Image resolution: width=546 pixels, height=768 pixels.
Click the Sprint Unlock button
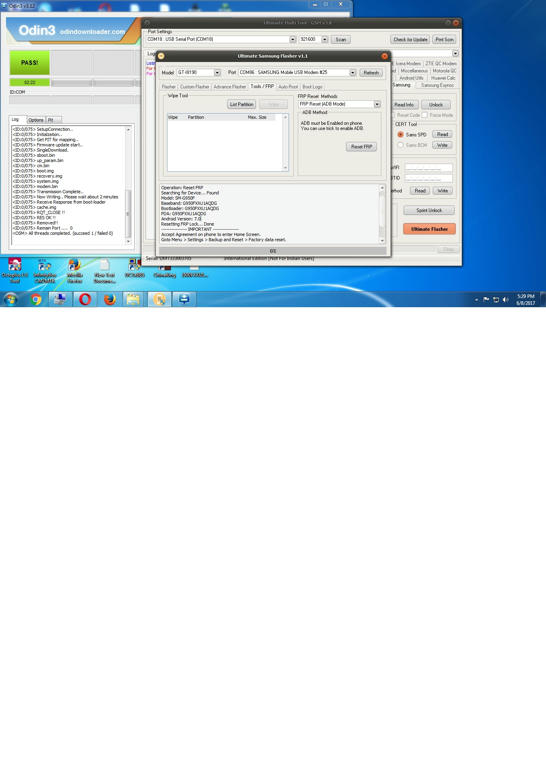coord(429,210)
